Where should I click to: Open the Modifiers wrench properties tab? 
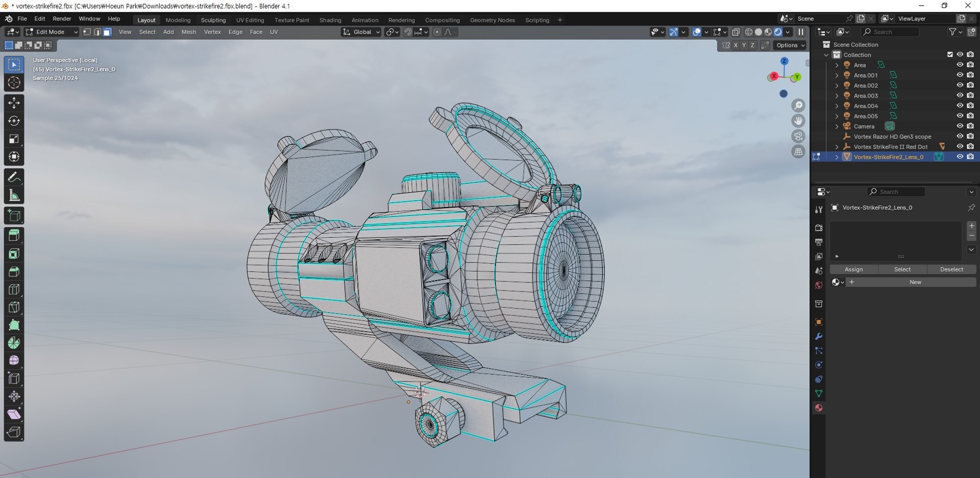(819, 337)
